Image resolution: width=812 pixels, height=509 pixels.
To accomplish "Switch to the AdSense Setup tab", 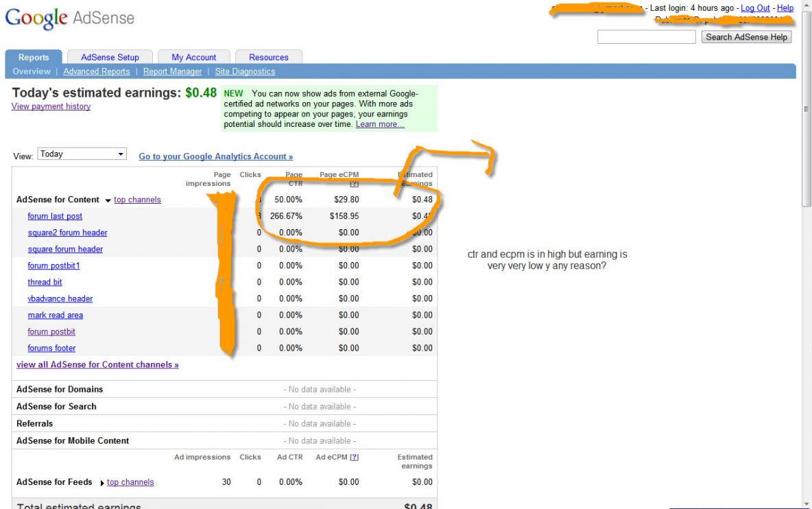I will click(x=110, y=57).
